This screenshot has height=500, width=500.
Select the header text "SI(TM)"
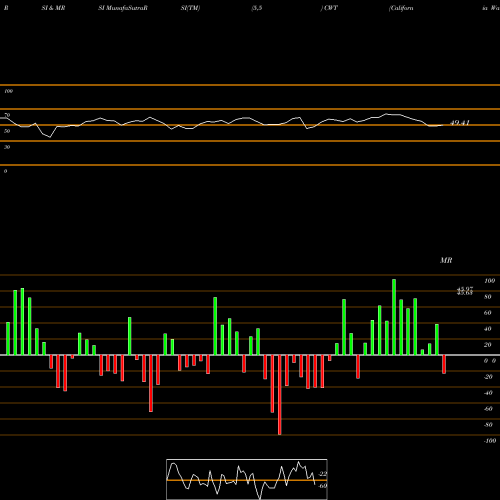pyautogui.click(x=190, y=8)
